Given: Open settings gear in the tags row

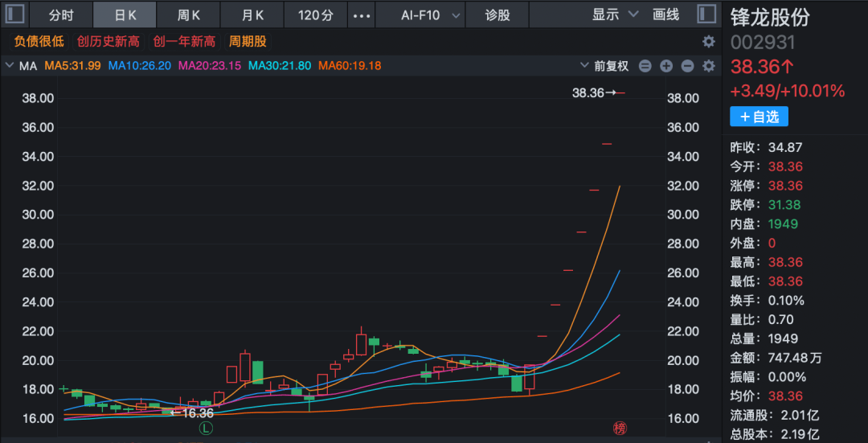Looking at the screenshot, I should click(x=708, y=42).
